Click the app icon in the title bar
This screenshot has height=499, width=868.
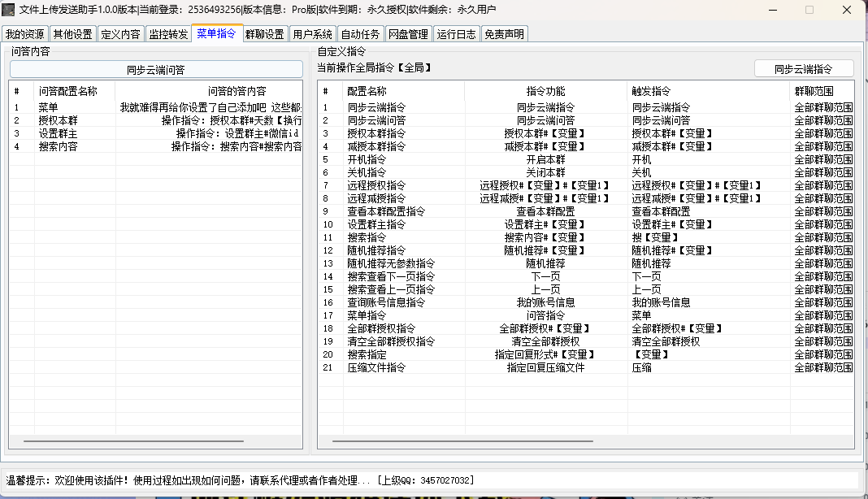(x=9, y=10)
